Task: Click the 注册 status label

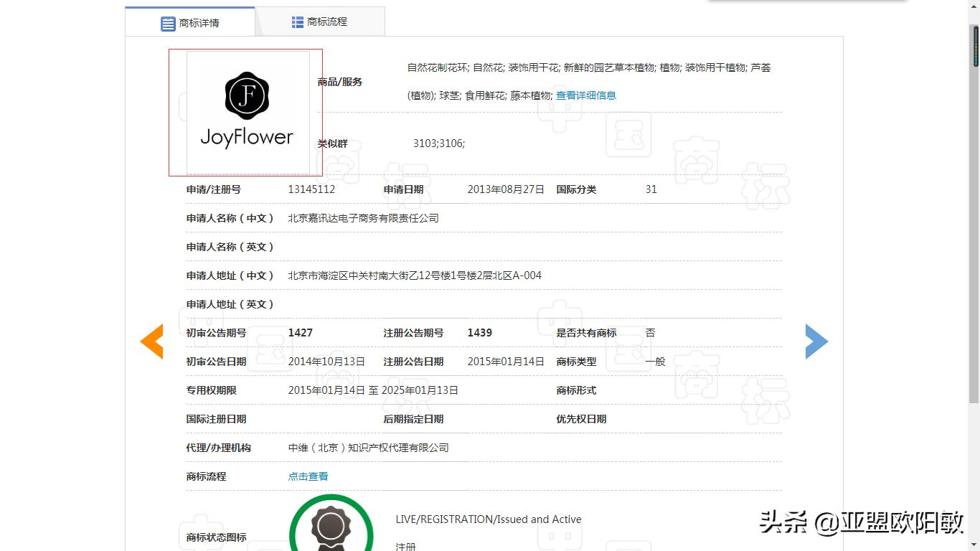Action: click(405, 545)
